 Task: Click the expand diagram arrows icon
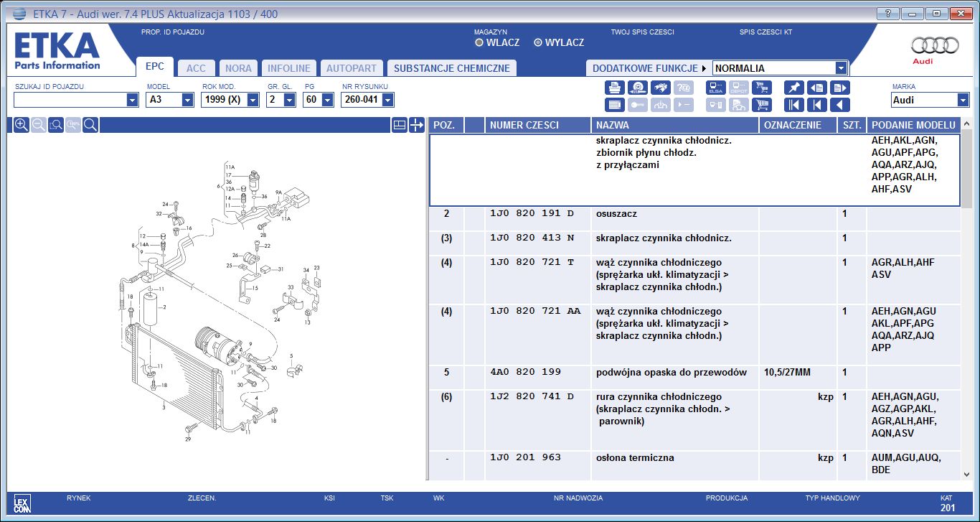[x=417, y=125]
